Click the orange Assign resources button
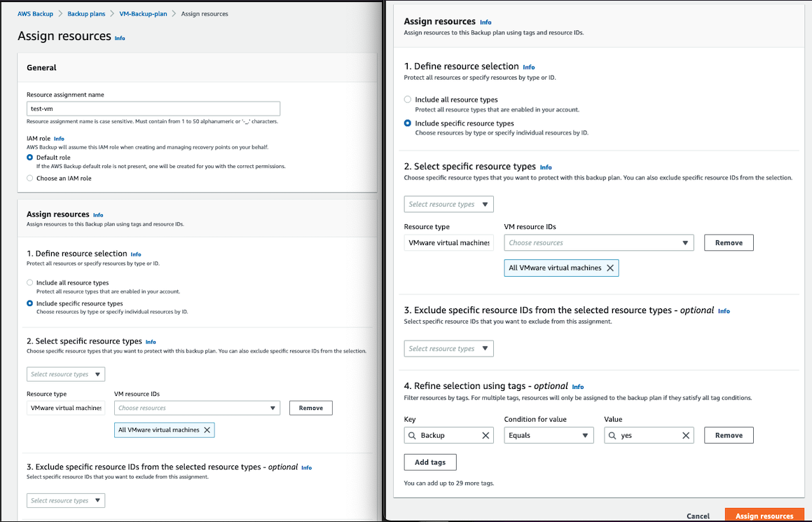Image resolution: width=812 pixels, height=522 pixels. tap(764, 515)
